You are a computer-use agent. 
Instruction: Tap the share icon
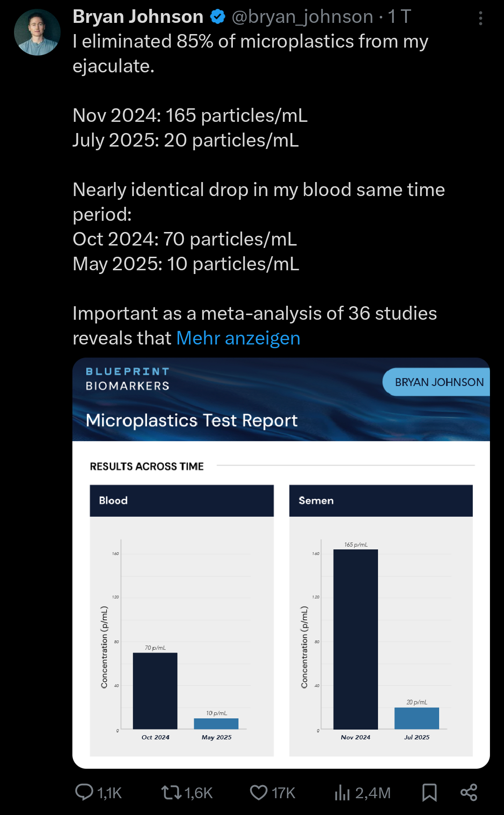(x=469, y=792)
